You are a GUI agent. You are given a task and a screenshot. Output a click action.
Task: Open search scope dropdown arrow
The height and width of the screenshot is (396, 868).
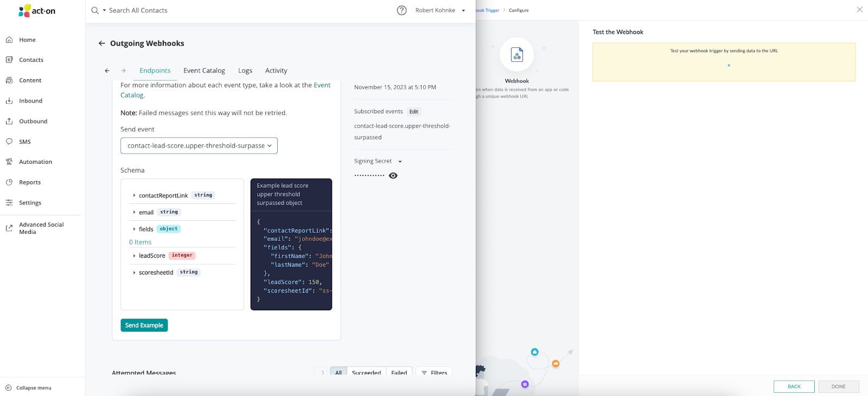pyautogui.click(x=104, y=10)
